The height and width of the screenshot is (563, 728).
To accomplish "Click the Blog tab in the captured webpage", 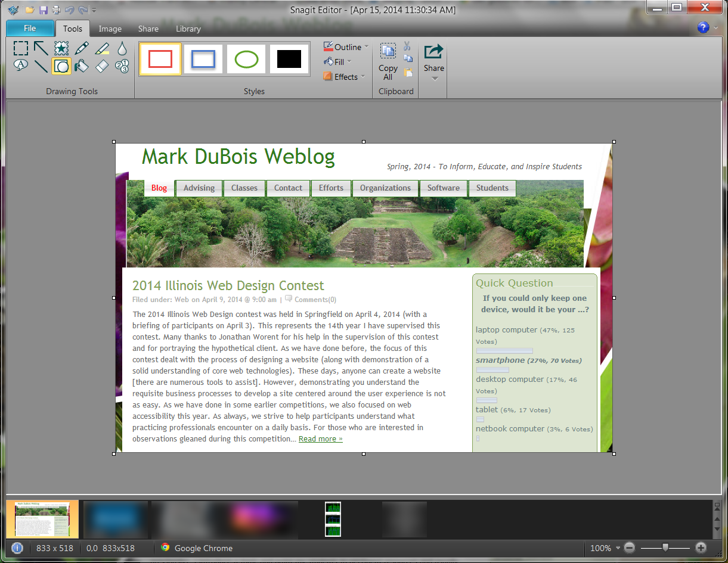I will tap(159, 188).
